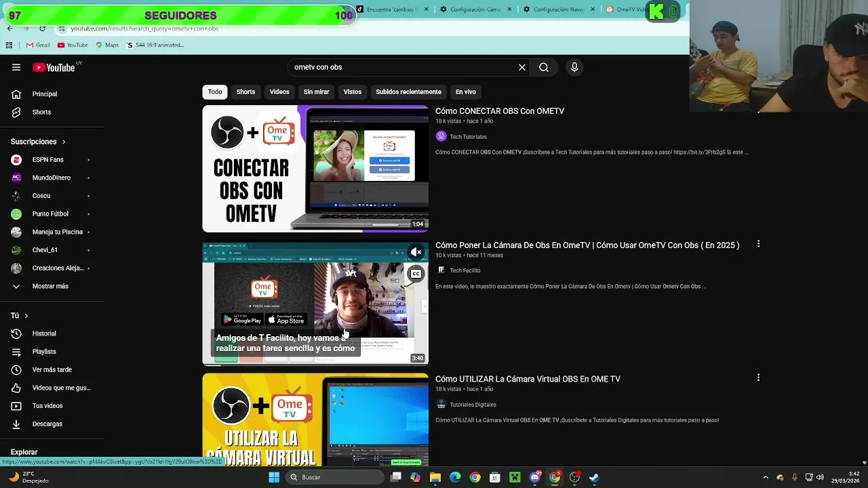This screenshot has width=868, height=488.
Task: Select the Shorts filter chip
Action: (x=245, y=91)
